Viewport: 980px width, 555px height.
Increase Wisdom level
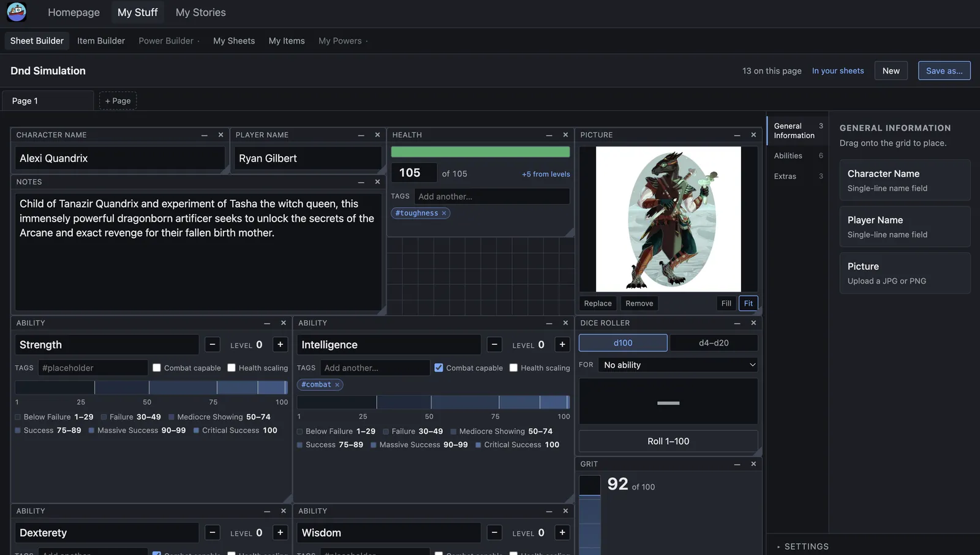click(562, 532)
